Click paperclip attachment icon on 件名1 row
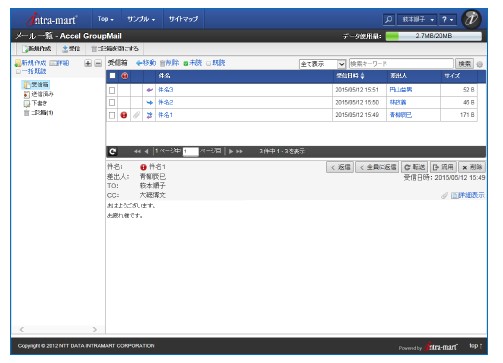 pyautogui.click(x=136, y=115)
